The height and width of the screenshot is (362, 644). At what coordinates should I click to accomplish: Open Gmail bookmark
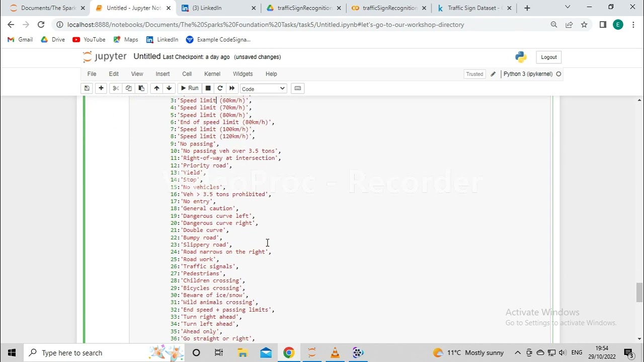[x=20, y=40]
